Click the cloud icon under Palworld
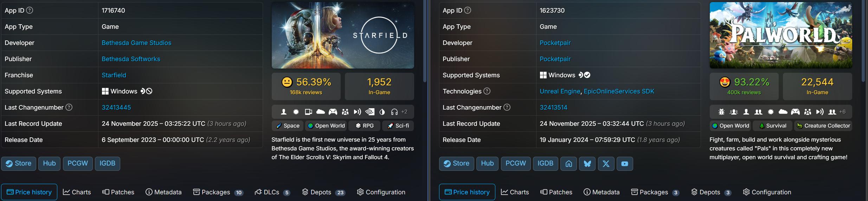 coord(783,112)
